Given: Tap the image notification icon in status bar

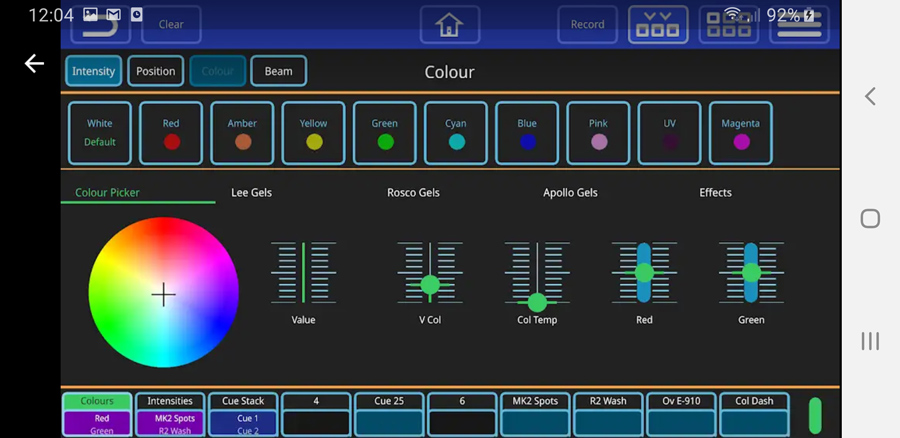Looking at the screenshot, I should point(90,14).
